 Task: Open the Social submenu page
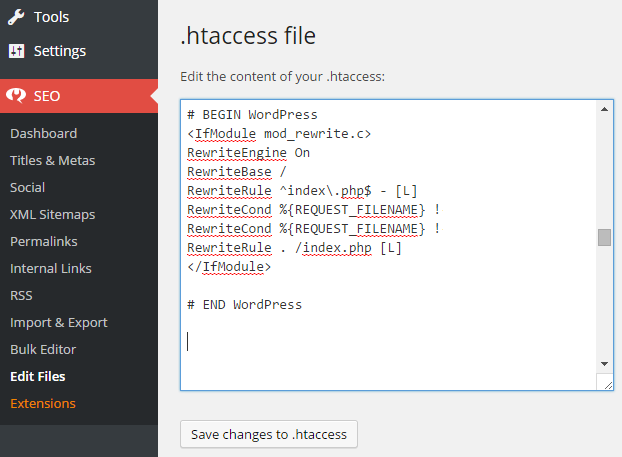click(x=27, y=187)
